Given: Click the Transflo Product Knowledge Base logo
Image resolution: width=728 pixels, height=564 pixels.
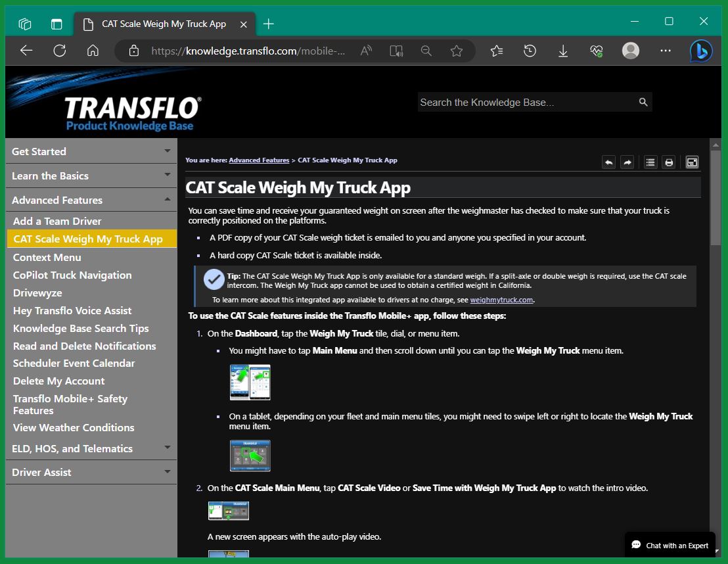Looking at the screenshot, I should point(132,113).
